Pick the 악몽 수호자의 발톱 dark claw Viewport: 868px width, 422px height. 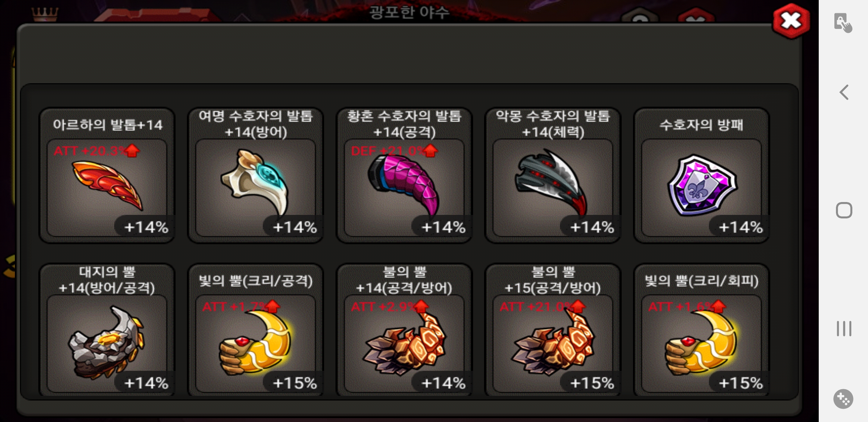coord(553,176)
